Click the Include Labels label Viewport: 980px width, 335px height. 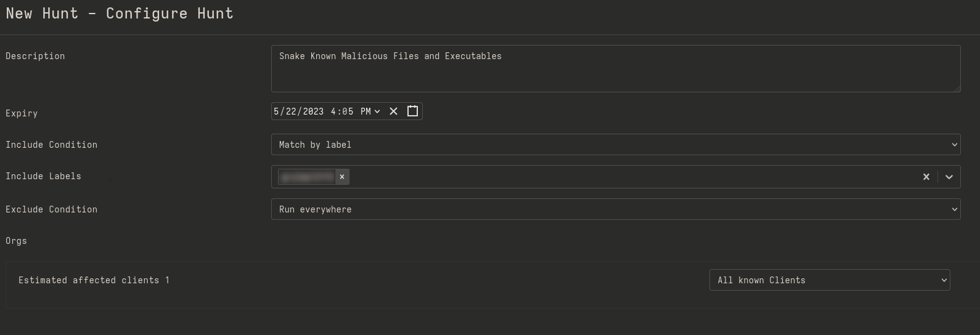[43, 176]
